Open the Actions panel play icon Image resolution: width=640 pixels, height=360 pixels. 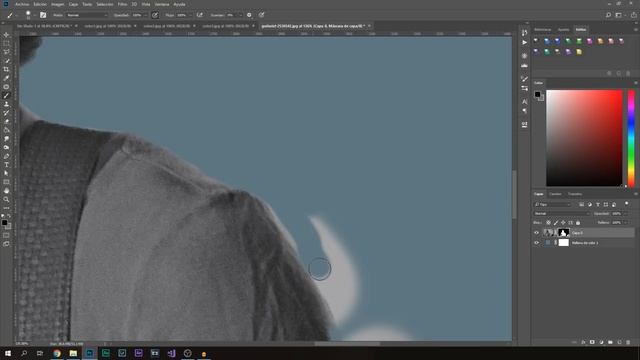[x=524, y=42]
